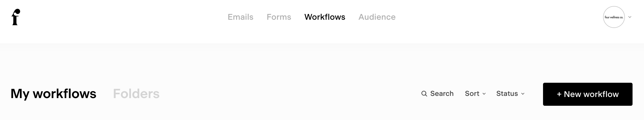
Task: Open the Sort dropdown label
Action: 472,94
